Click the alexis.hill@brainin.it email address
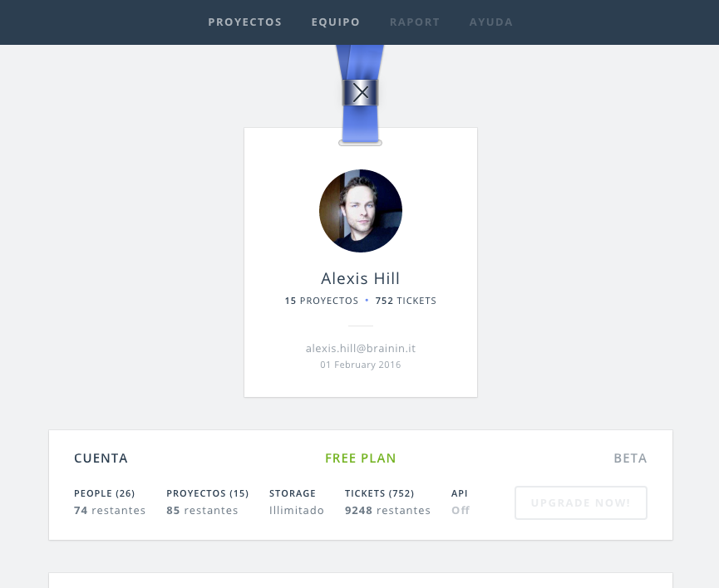The width and height of the screenshot is (719, 588). point(361,349)
